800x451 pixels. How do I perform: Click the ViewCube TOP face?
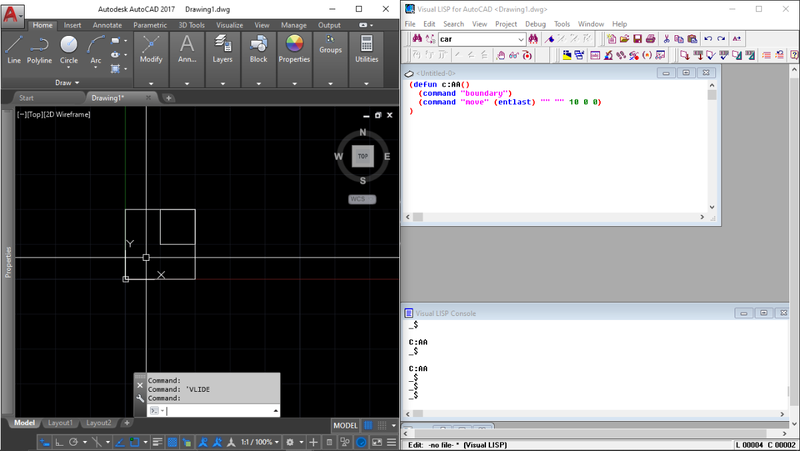(363, 156)
